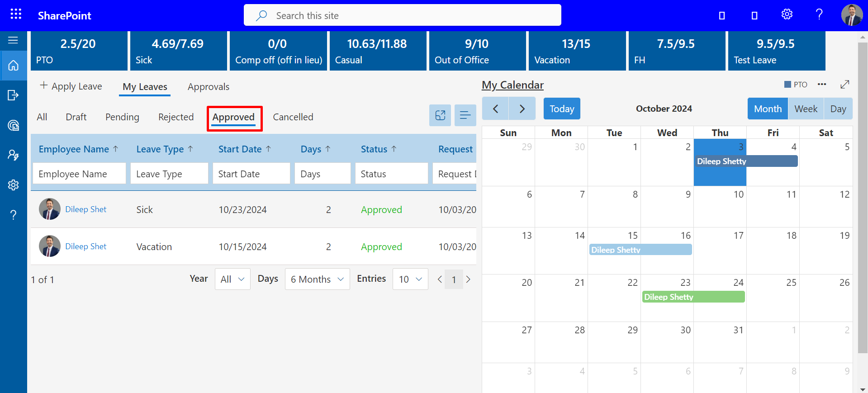Click the column lines icon above the table
868x393 pixels.
[x=465, y=115]
